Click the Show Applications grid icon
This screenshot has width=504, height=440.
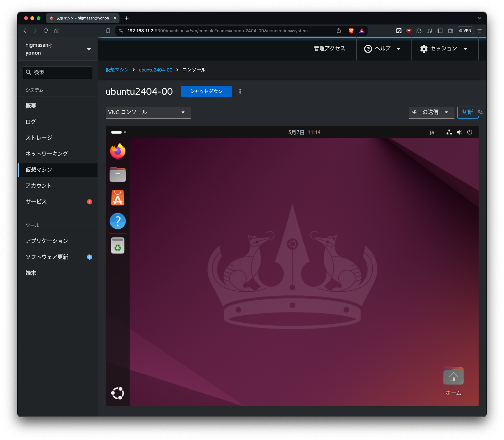117,393
